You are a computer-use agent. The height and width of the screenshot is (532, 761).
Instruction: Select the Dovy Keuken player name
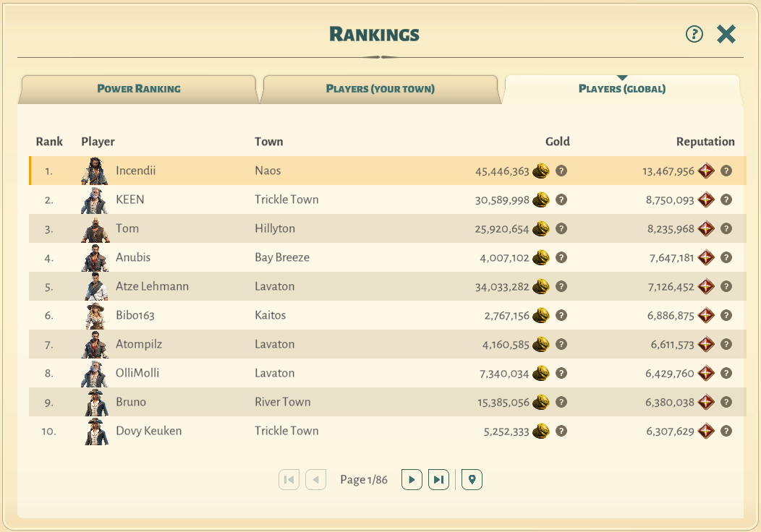click(x=148, y=432)
